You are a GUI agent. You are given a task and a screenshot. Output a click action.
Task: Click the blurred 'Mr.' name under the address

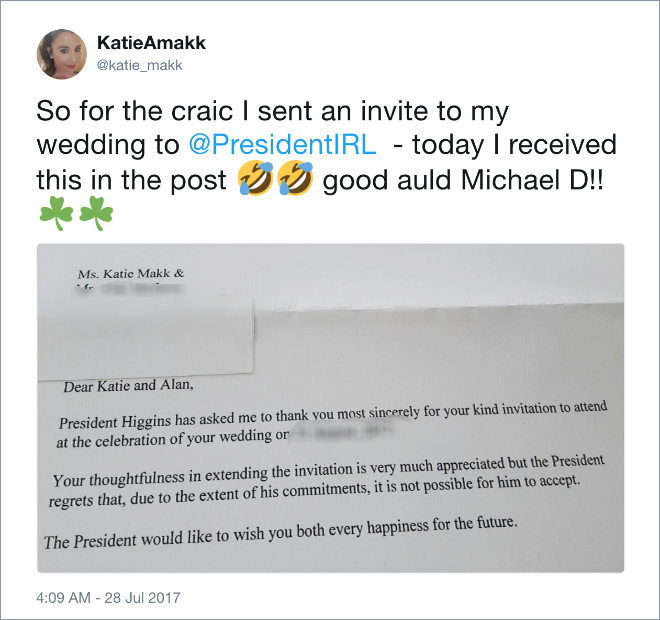130,288
